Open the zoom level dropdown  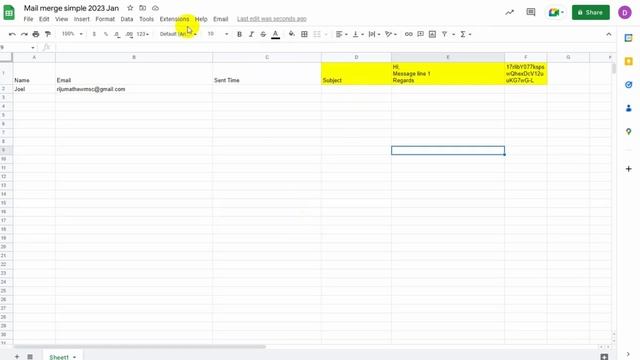click(72, 34)
